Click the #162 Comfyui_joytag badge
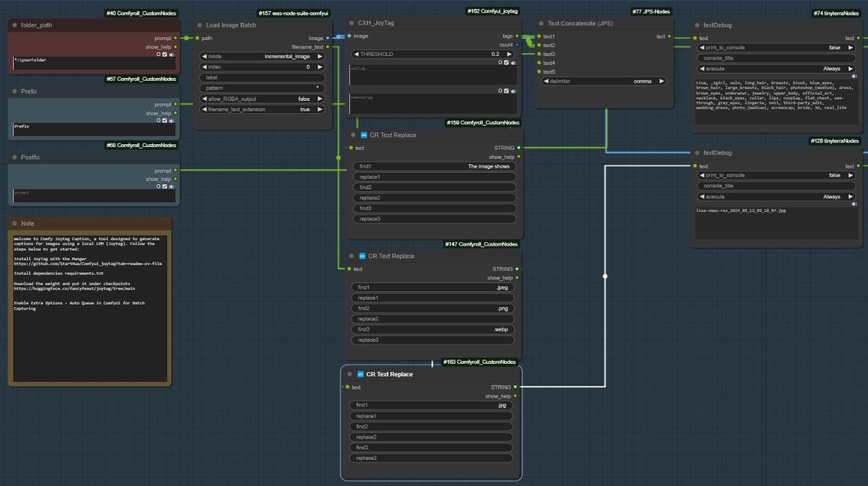The width and height of the screenshot is (868, 486). [x=491, y=11]
